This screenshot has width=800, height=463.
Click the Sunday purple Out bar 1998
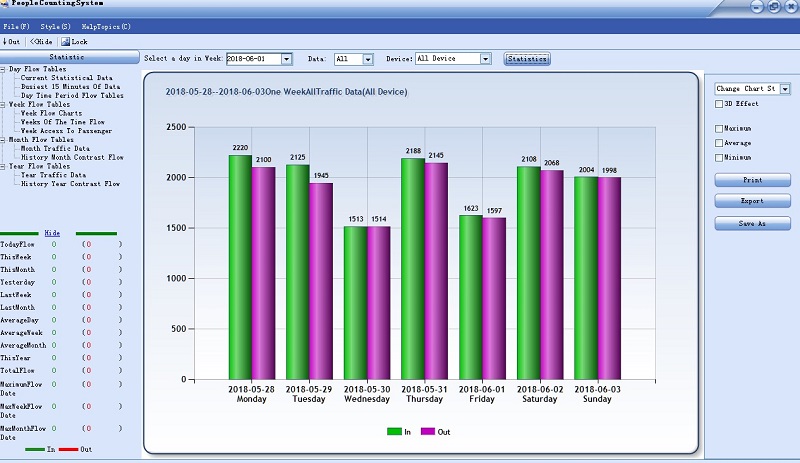pos(609,278)
